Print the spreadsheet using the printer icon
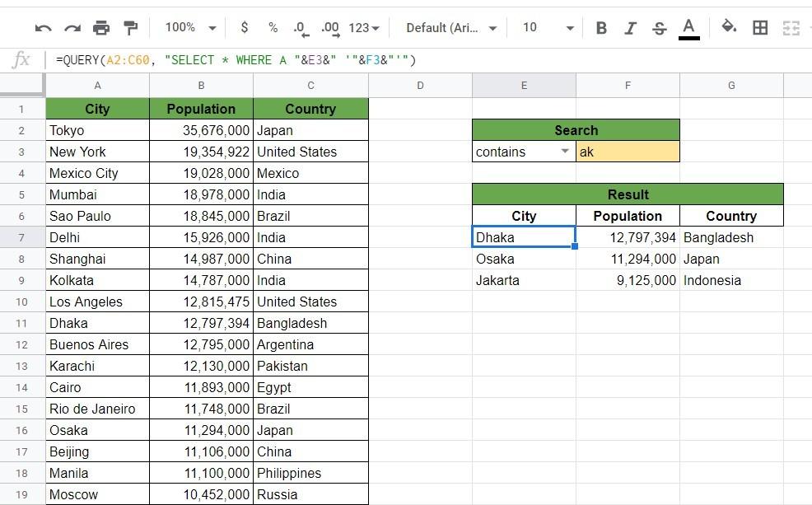Screen dimensions: 812x505 [x=101, y=28]
